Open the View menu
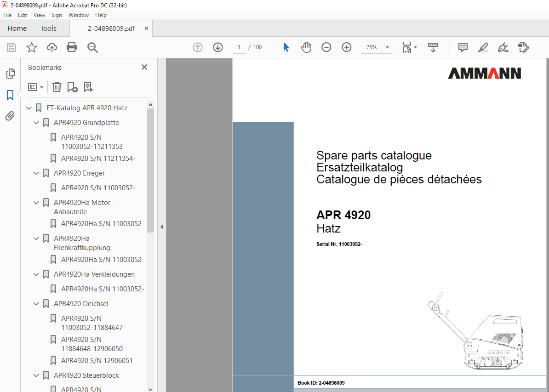549x392 pixels. (x=39, y=15)
